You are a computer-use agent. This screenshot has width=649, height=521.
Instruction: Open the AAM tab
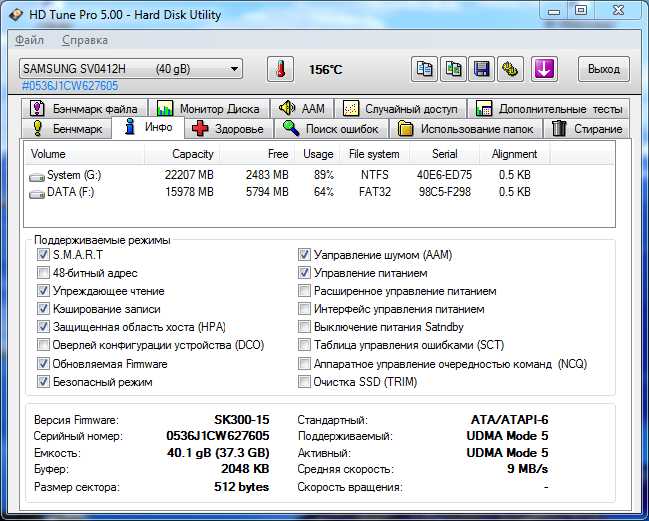[301, 108]
